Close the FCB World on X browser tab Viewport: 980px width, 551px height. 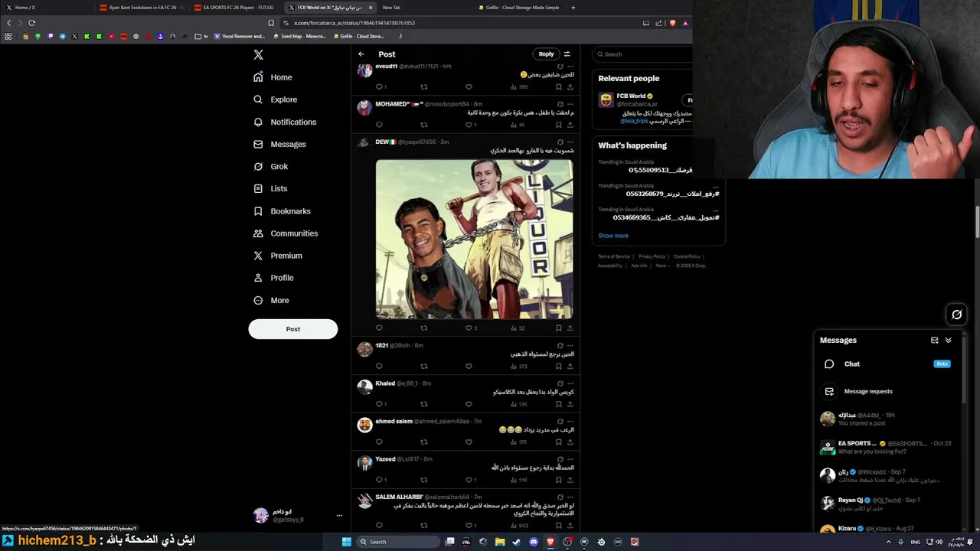click(x=371, y=8)
